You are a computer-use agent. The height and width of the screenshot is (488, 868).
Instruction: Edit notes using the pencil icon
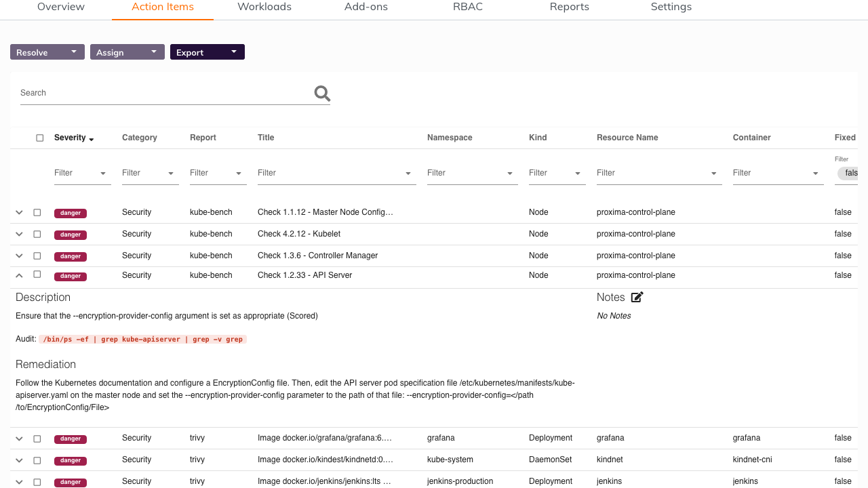tap(637, 297)
